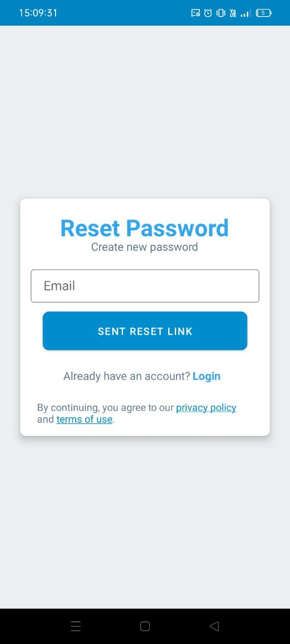Tap the Android back navigation triangle
This screenshot has height=644, width=290.
[x=214, y=626]
